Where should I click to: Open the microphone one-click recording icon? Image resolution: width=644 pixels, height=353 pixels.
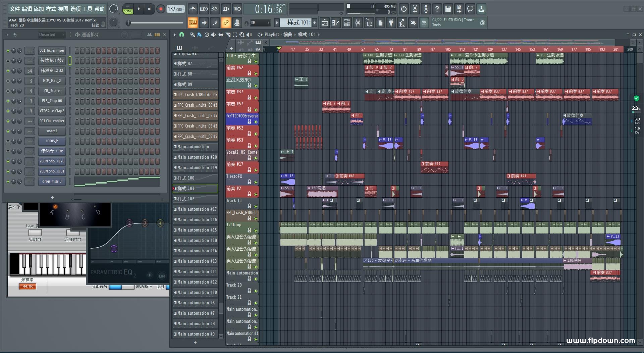[x=426, y=9]
